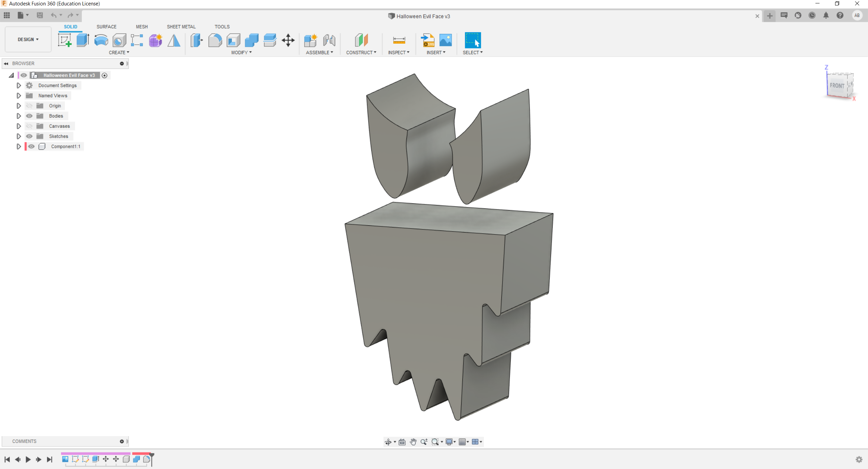Click the Extrude tool icon
The width and height of the screenshot is (868, 469).
click(x=83, y=40)
